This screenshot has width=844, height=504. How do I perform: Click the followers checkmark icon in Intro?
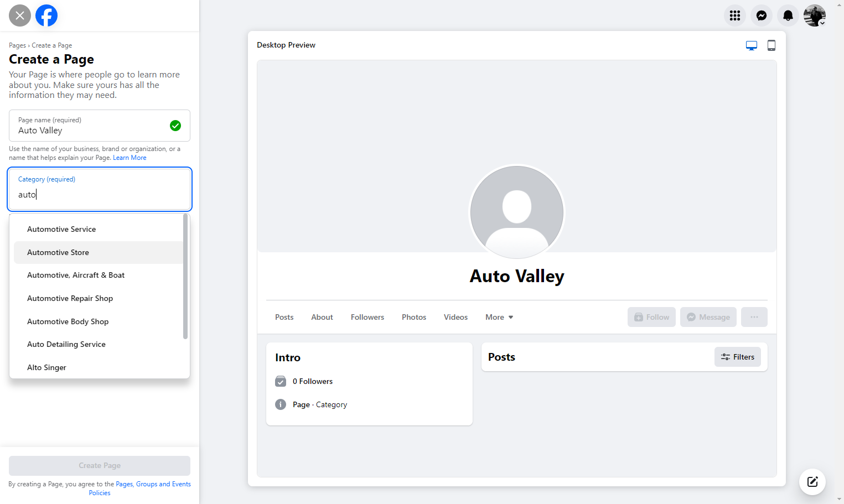tap(281, 381)
